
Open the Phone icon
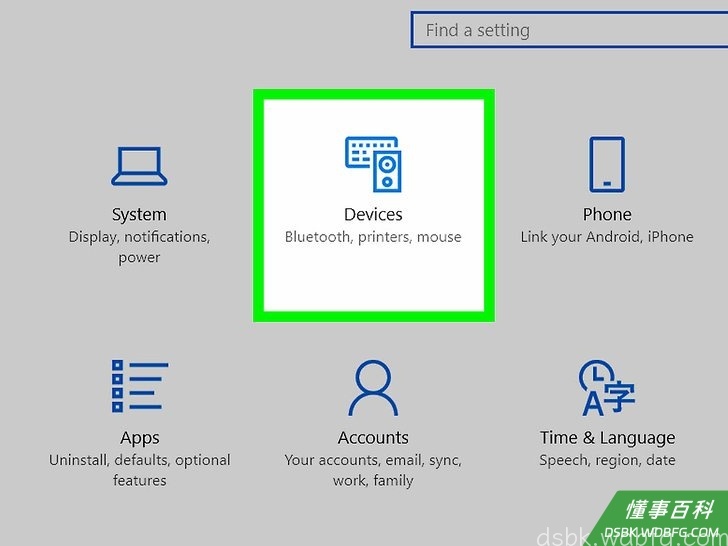pos(607,164)
